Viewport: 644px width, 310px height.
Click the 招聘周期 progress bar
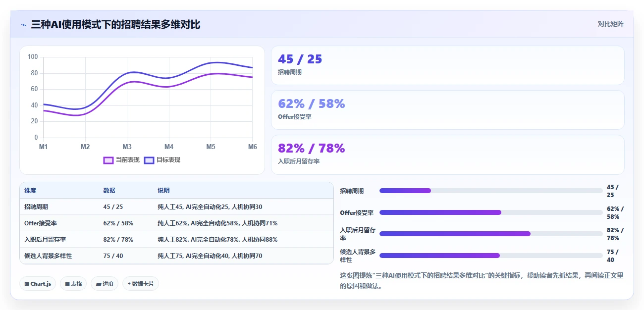(x=491, y=191)
